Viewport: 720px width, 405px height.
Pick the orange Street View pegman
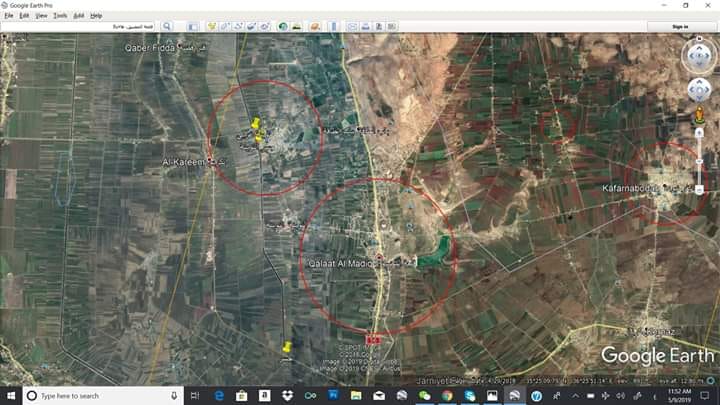tap(699, 115)
